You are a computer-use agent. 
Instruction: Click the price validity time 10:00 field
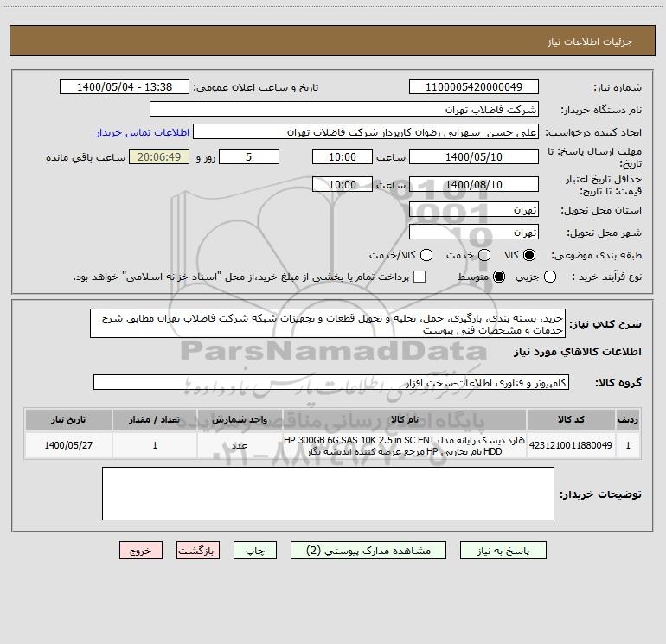343,185
